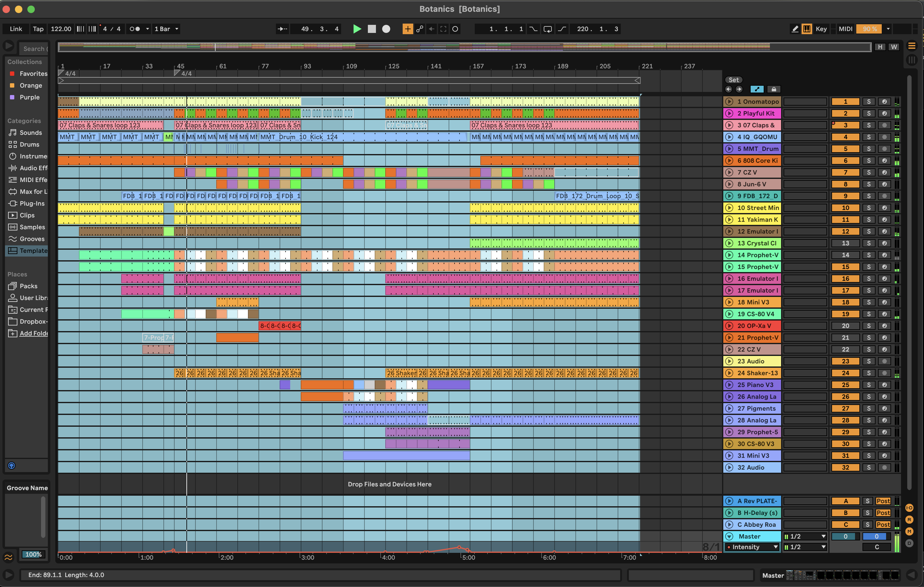Open Master output 1/2 dropdown
Screen dimensions: 924x587
(x=805, y=536)
